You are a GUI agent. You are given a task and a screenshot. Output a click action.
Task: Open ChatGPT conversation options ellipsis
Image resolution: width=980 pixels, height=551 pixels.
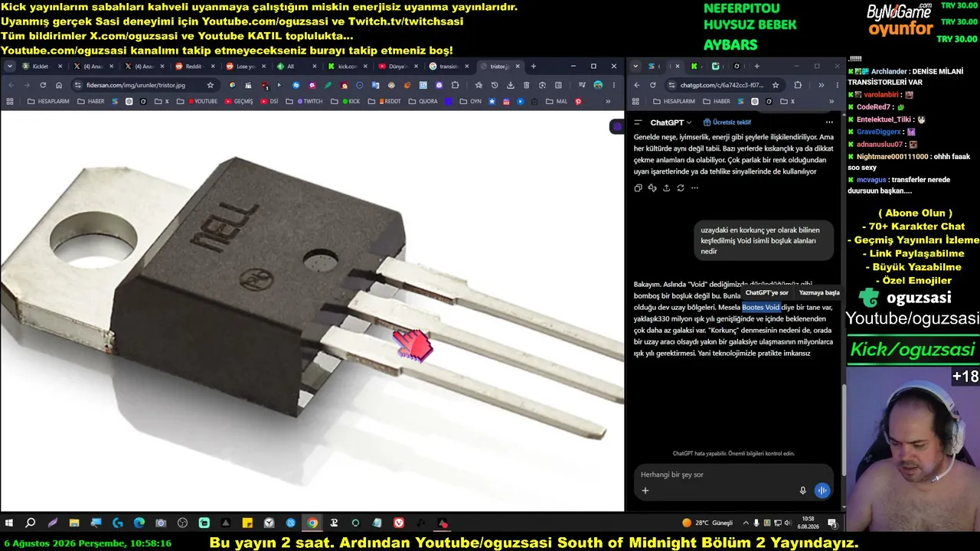pos(829,122)
